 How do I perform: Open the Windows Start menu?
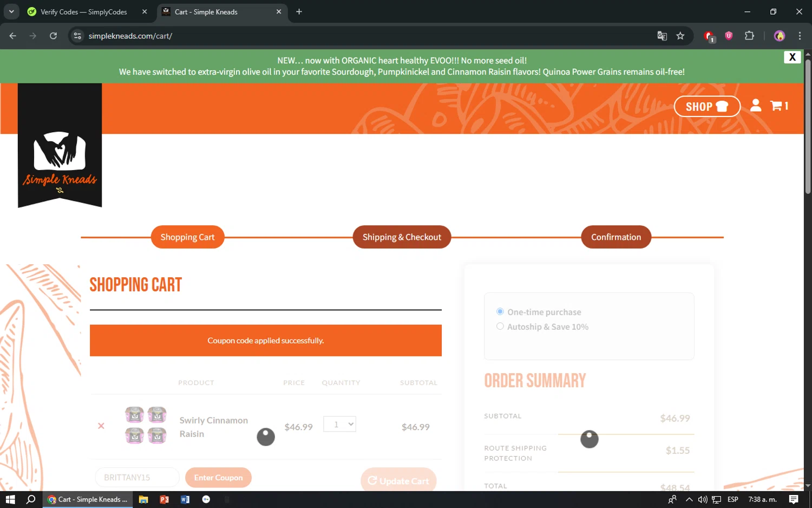coord(10,499)
